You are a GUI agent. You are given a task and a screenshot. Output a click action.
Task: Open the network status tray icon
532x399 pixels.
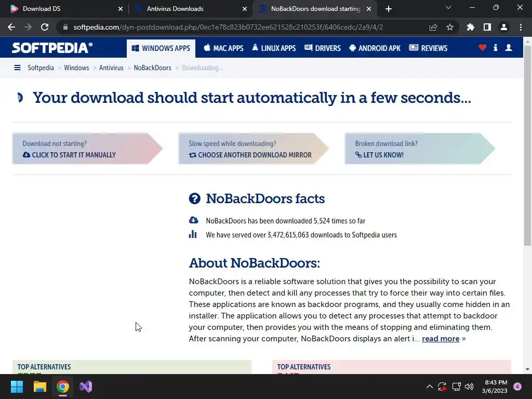(456, 387)
